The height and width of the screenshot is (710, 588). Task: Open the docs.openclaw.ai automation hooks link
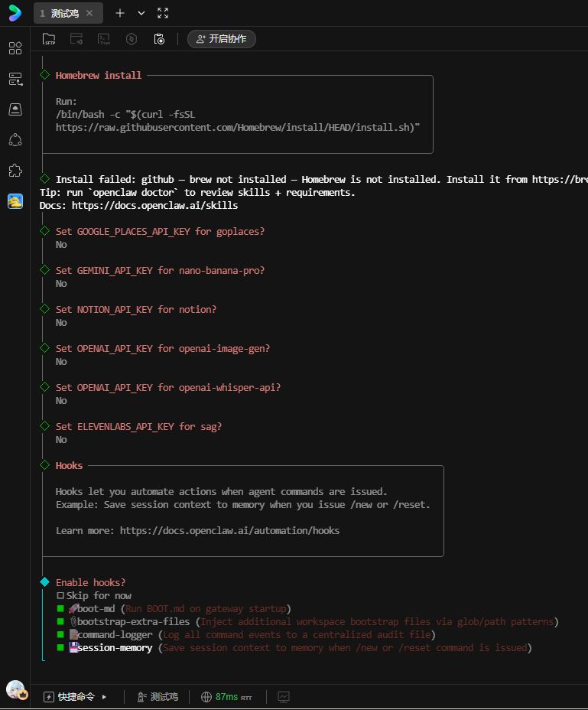[229, 530]
